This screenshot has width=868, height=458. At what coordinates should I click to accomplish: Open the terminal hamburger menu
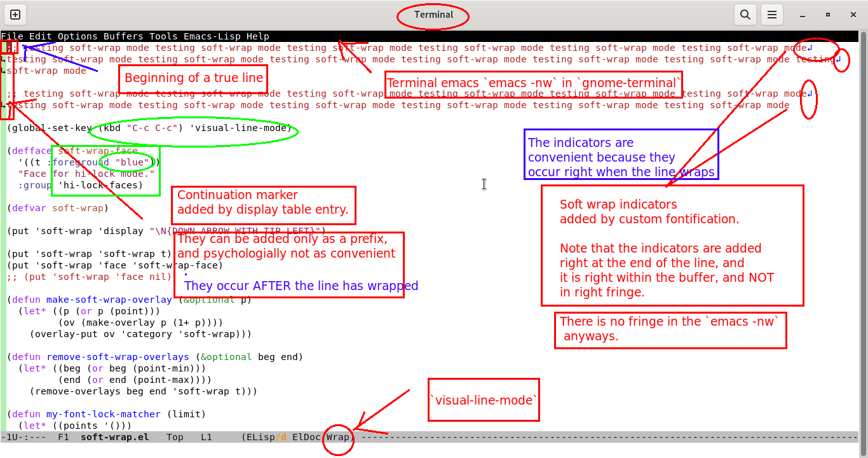point(771,15)
